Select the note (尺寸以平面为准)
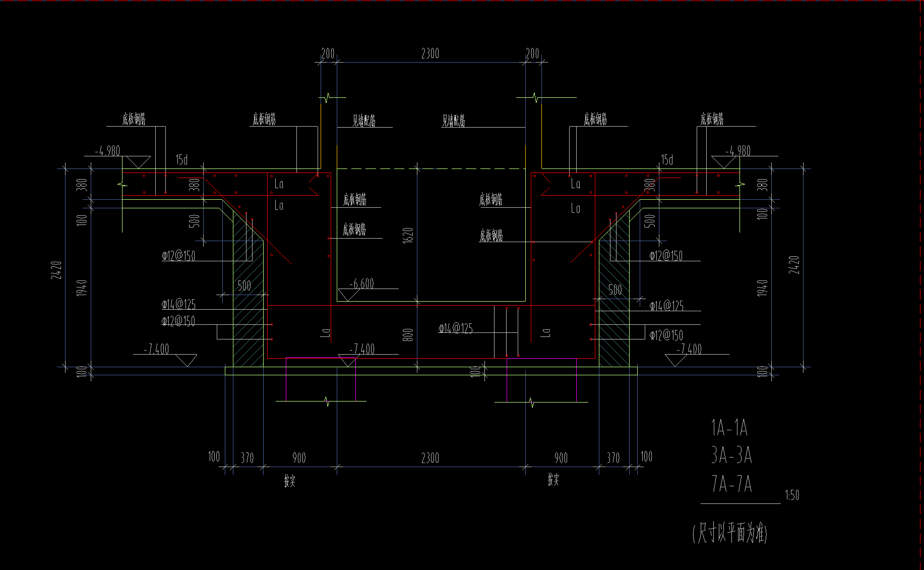 (730, 533)
